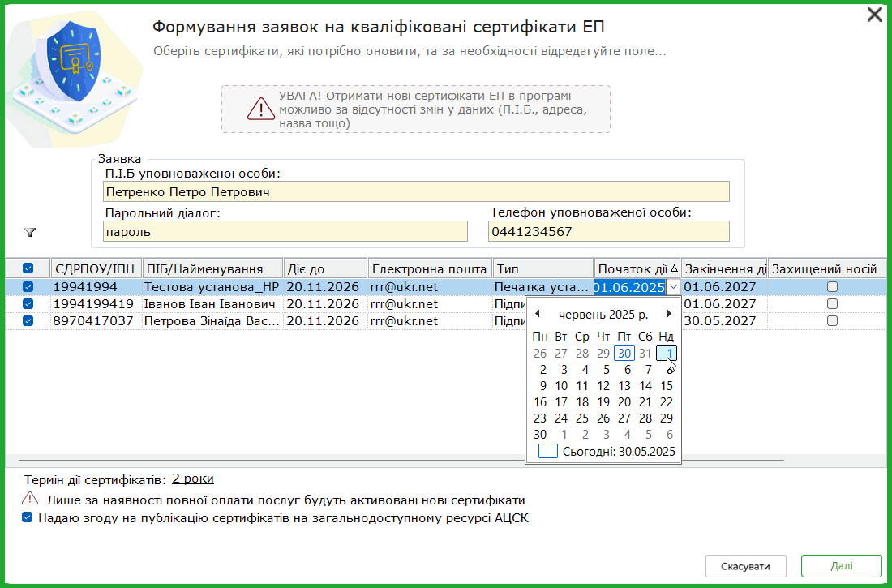Edit the Парольний діалог field
This screenshot has width=892, height=588.
pos(285,232)
